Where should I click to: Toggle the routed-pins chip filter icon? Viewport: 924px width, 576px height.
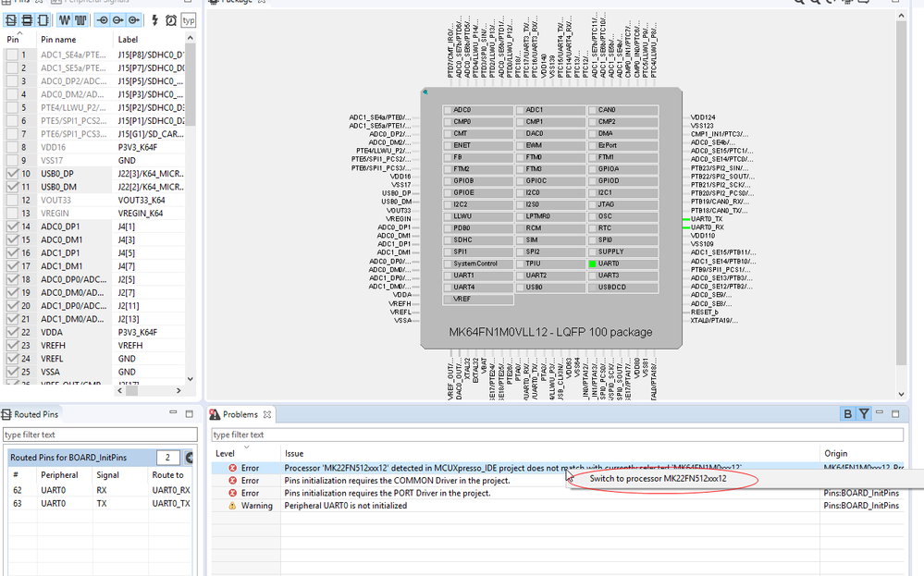(x=10, y=20)
